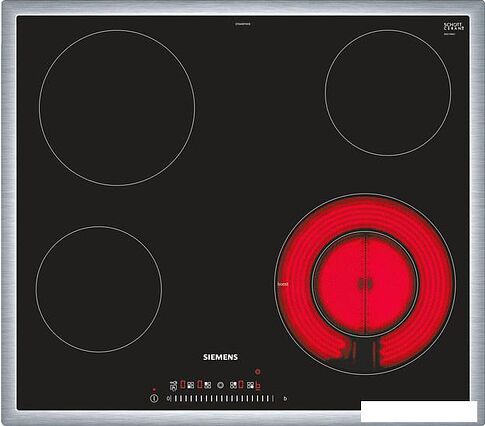Screen dimensions: 485x426
Task: Click the SIEMENS logo
Action: click(x=220, y=357)
